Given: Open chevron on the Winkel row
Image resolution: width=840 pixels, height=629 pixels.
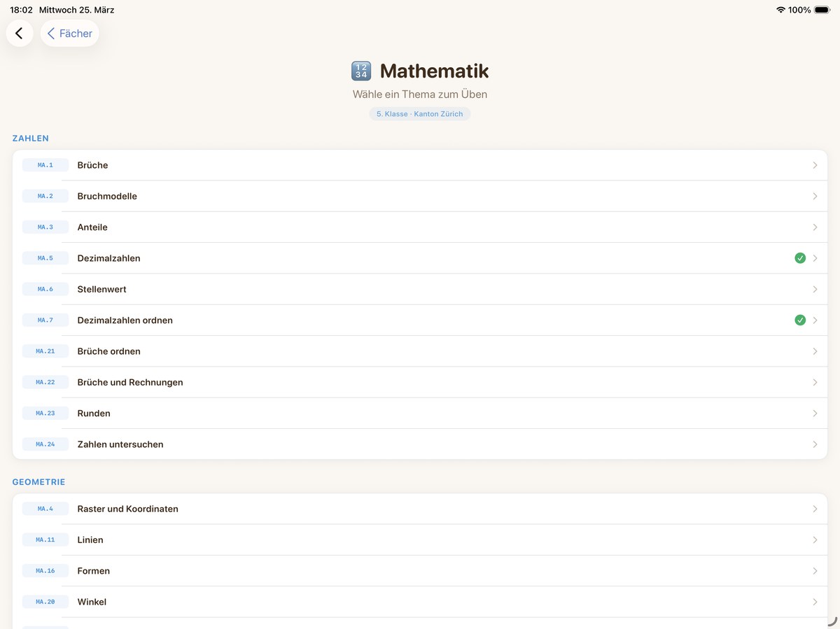Looking at the screenshot, I should coord(815,602).
